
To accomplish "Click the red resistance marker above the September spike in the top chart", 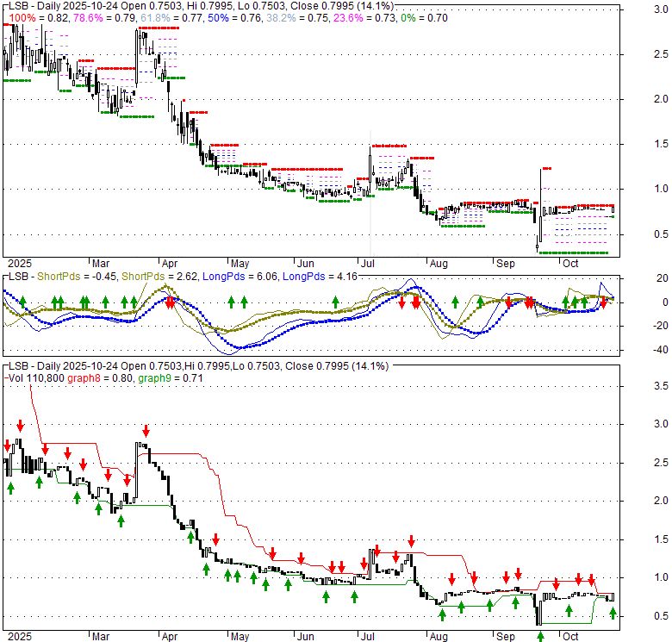I will 546,168.
